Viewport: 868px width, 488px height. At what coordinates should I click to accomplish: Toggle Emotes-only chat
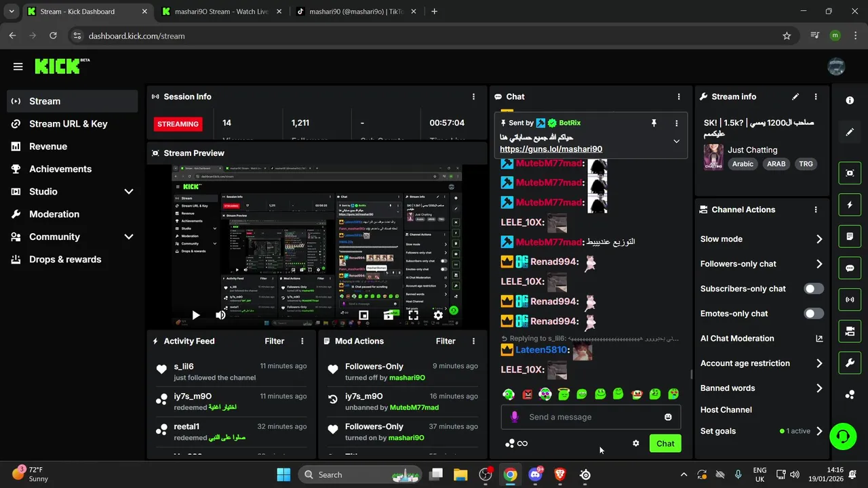tap(814, 314)
